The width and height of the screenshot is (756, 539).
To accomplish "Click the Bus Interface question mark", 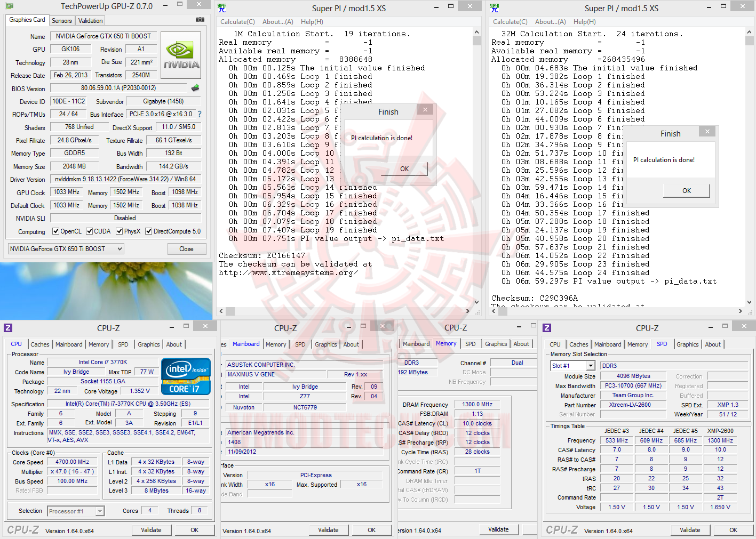I will coord(200,114).
